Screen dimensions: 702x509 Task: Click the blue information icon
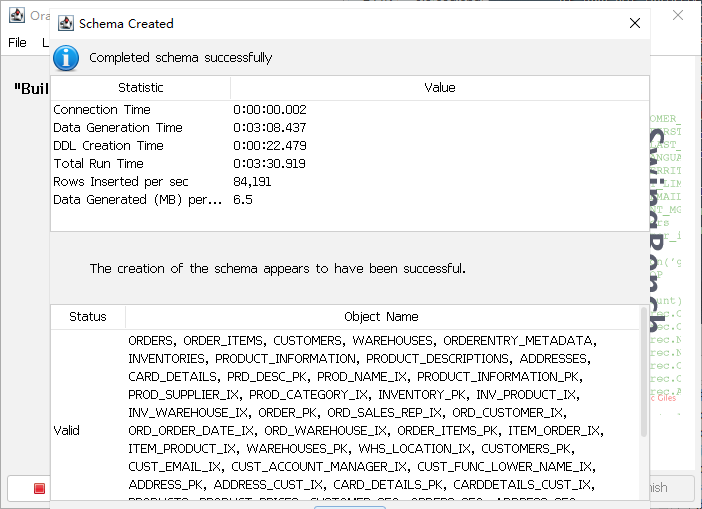click(66, 58)
